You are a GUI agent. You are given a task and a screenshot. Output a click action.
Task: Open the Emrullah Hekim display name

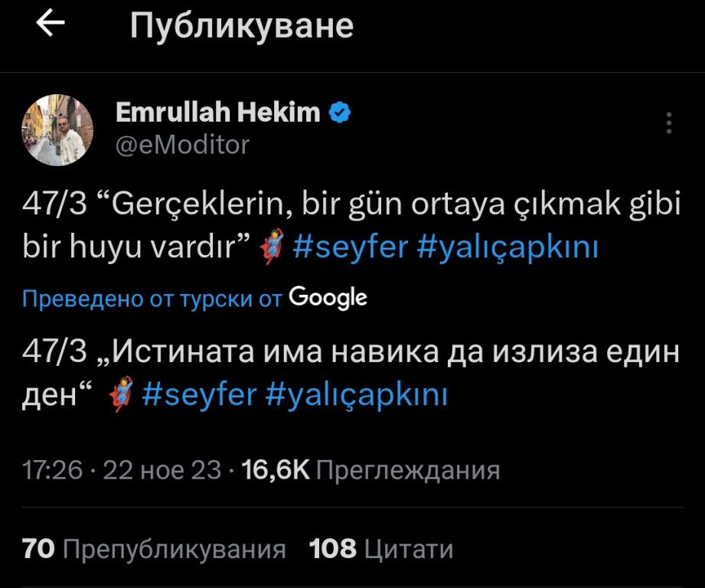(x=217, y=113)
